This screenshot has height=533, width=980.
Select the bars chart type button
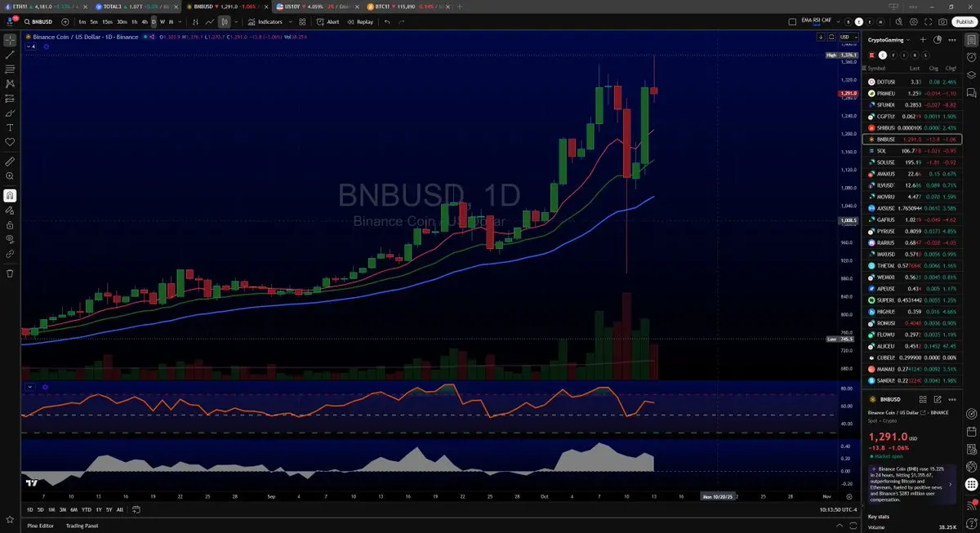(x=194, y=22)
